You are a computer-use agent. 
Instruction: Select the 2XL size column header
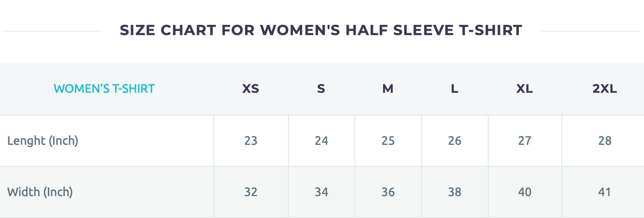(x=604, y=89)
